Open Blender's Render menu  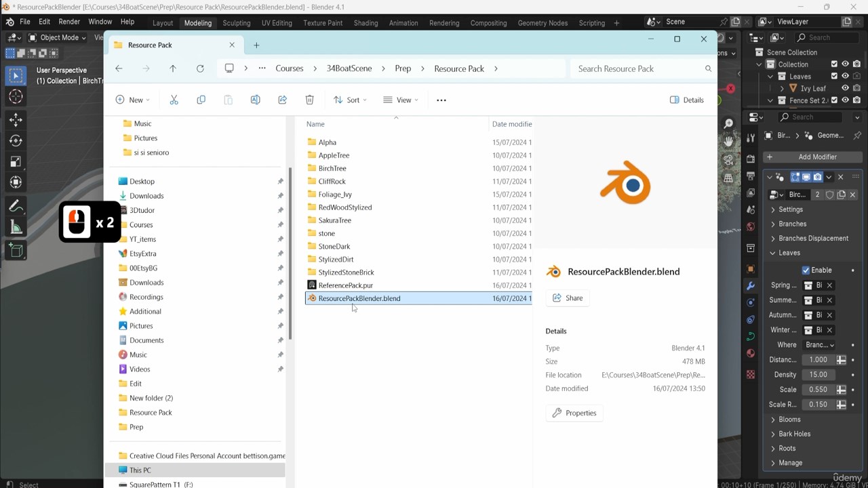(x=69, y=22)
